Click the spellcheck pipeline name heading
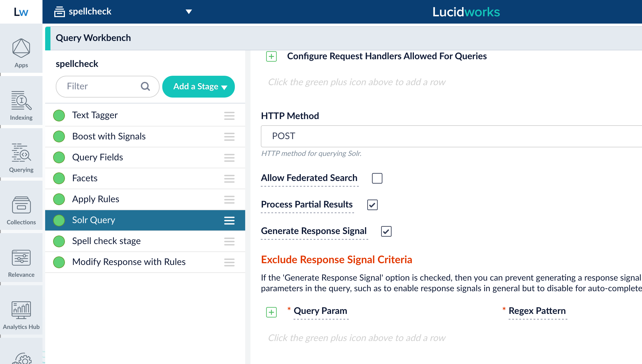The image size is (642, 364). pyautogui.click(x=77, y=64)
